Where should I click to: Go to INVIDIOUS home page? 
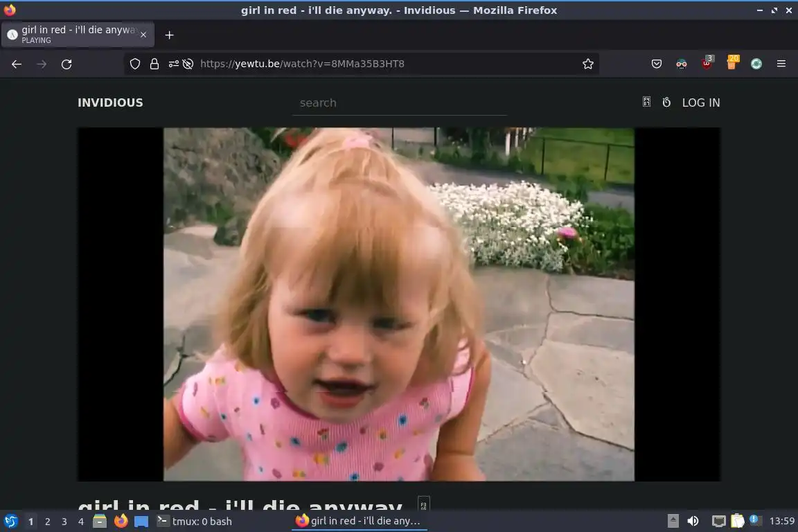[110, 103]
